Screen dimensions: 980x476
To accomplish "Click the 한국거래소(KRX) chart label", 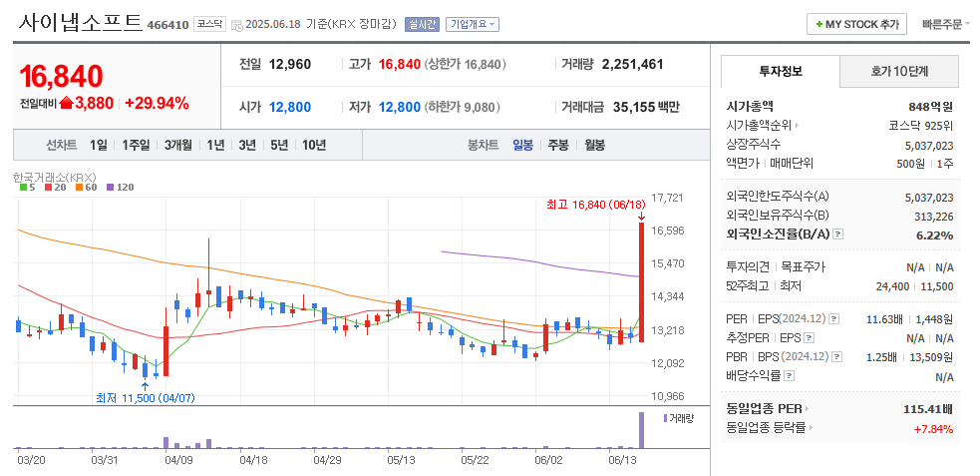I will tap(55, 177).
